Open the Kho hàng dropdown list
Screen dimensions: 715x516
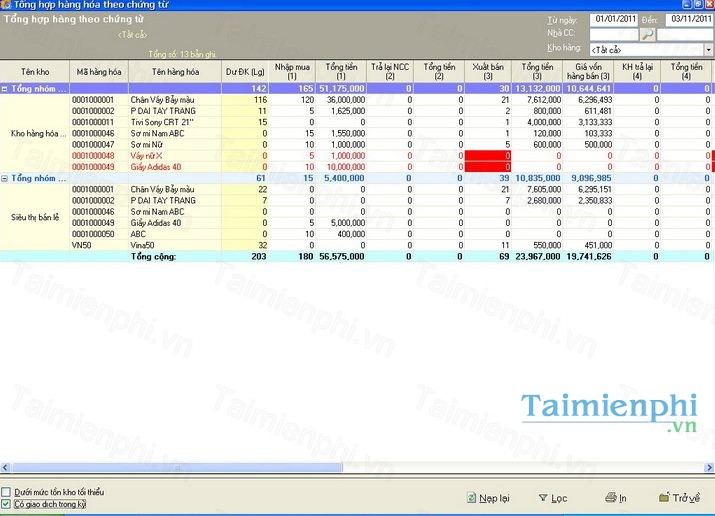coord(706,49)
